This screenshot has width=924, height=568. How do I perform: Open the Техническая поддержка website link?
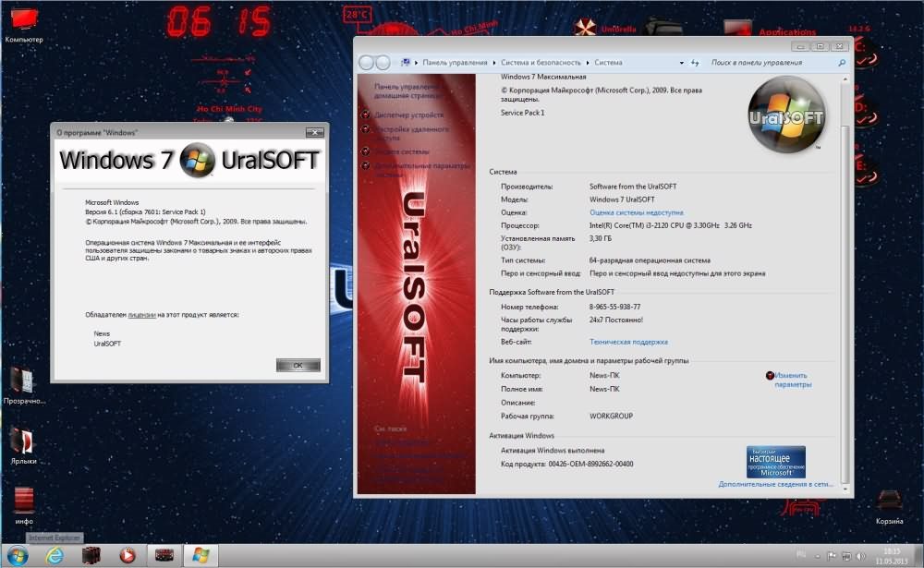628,342
